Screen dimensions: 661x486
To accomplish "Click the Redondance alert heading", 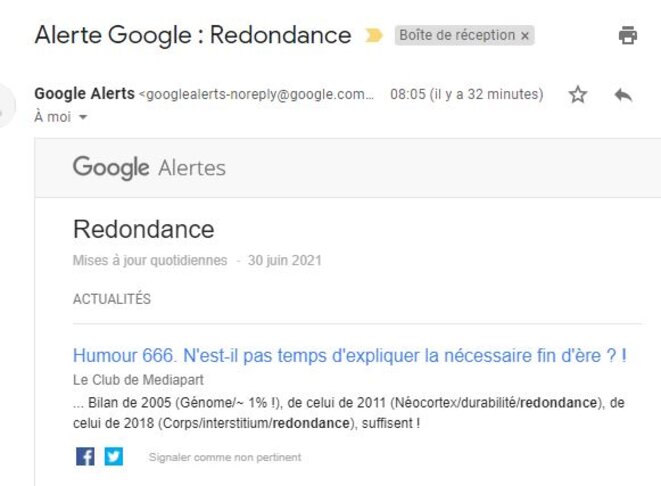I will 144,229.
